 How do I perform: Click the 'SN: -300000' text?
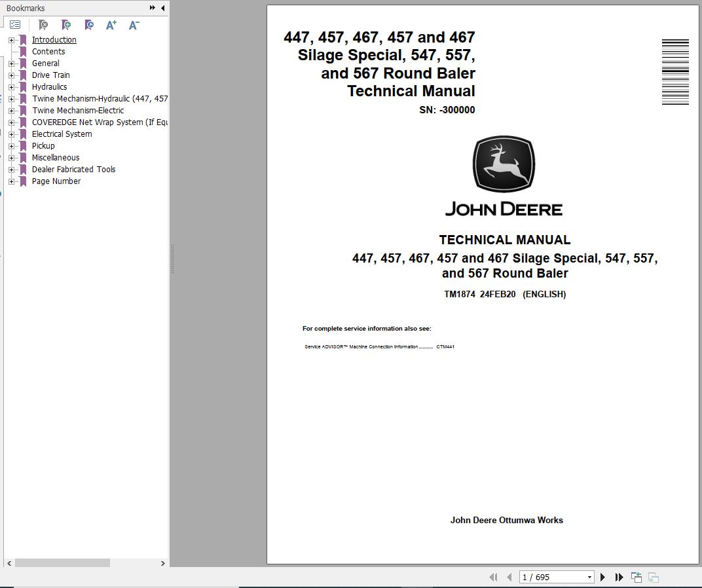point(447,110)
